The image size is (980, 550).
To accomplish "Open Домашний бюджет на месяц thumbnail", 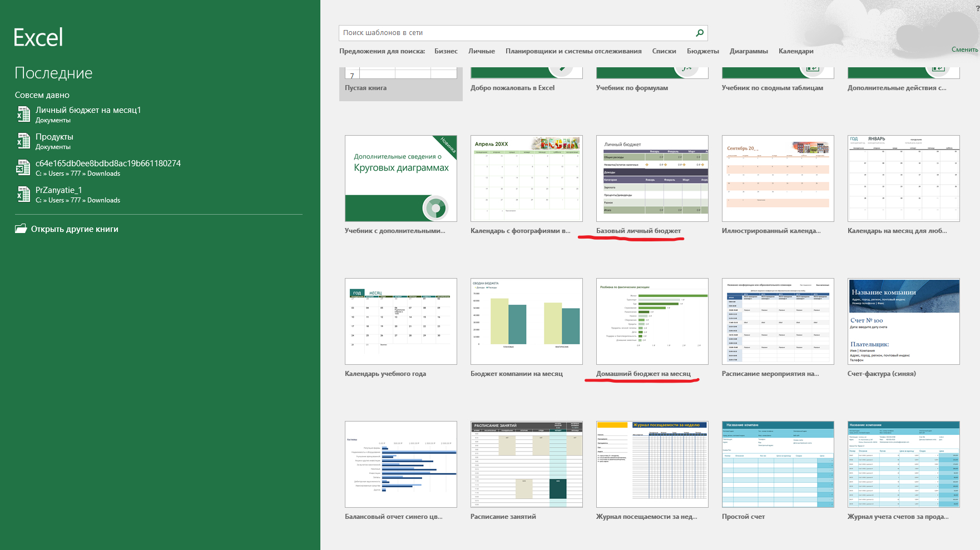I will 652,321.
